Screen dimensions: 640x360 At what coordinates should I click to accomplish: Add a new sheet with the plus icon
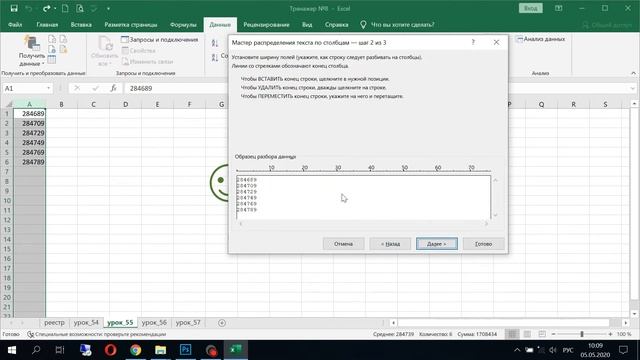click(x=222, y=323)
